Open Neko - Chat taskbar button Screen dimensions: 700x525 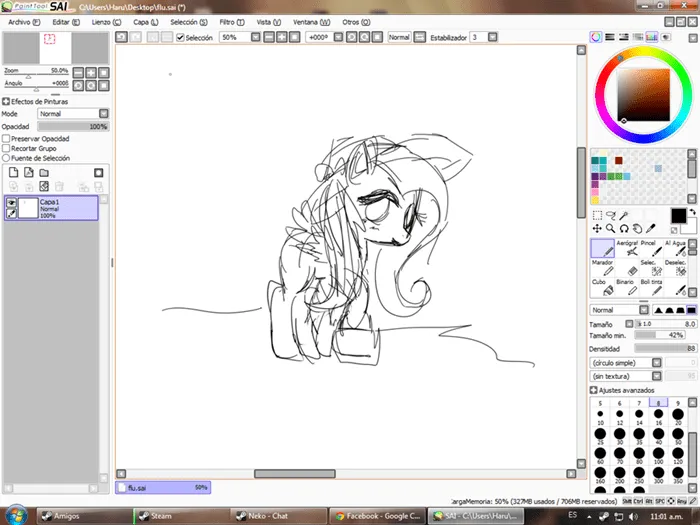(x=279, y=516)
